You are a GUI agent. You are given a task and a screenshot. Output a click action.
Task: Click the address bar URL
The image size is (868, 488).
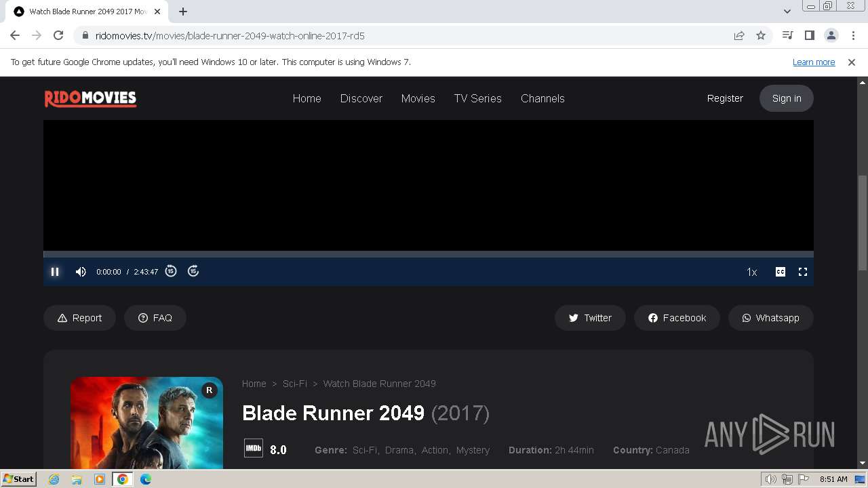pos(231,35)
